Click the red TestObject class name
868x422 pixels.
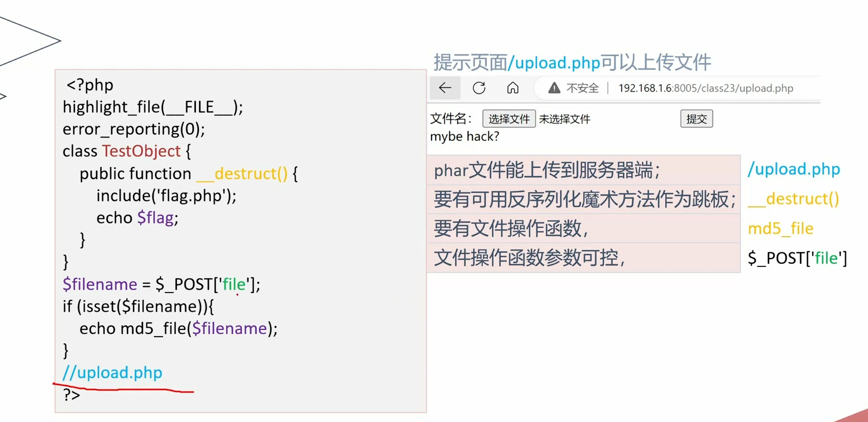click(141, 151)
